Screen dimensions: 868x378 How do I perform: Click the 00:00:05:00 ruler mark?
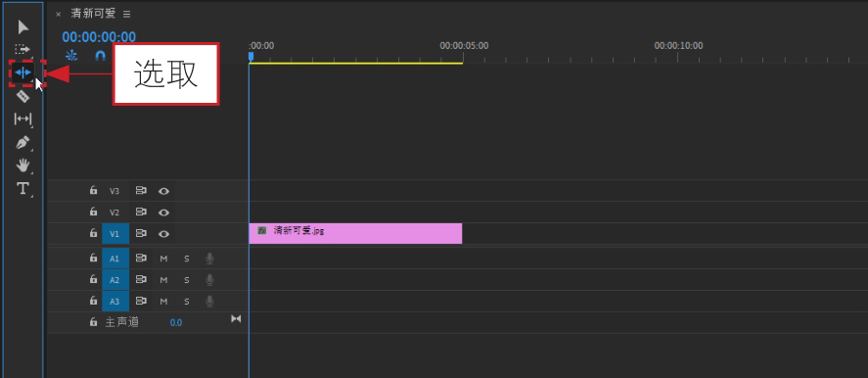464,45
